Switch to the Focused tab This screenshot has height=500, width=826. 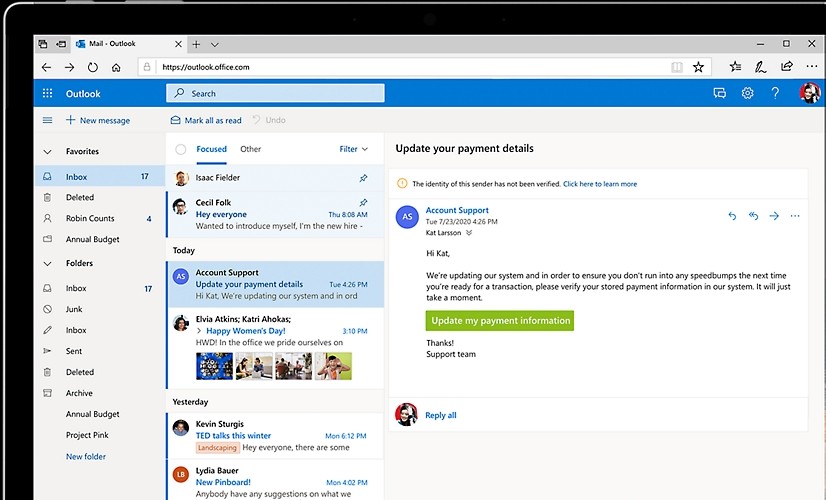pos(211,149)
